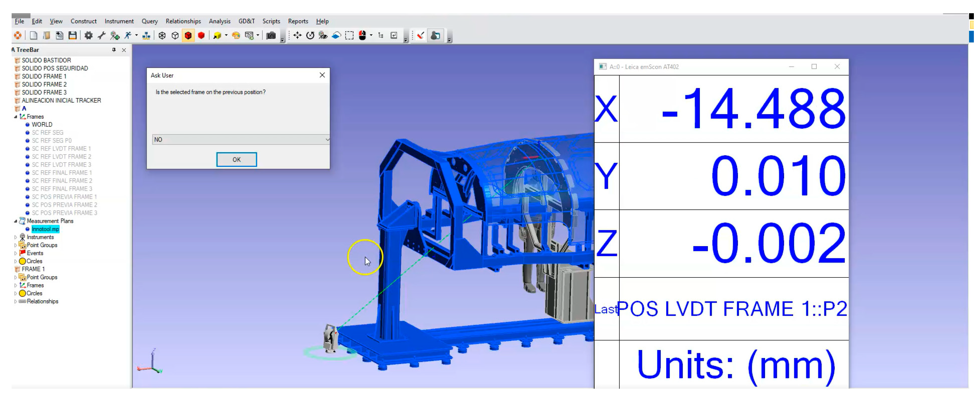Expand the Instruments tree node
The height and width of the screenshot is (400, 980).
click(x=15, y=237)
